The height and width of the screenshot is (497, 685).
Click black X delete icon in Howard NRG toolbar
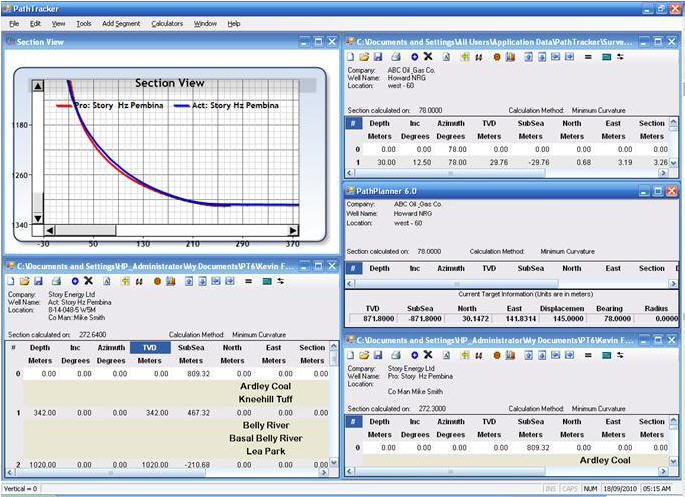point(428,56)
